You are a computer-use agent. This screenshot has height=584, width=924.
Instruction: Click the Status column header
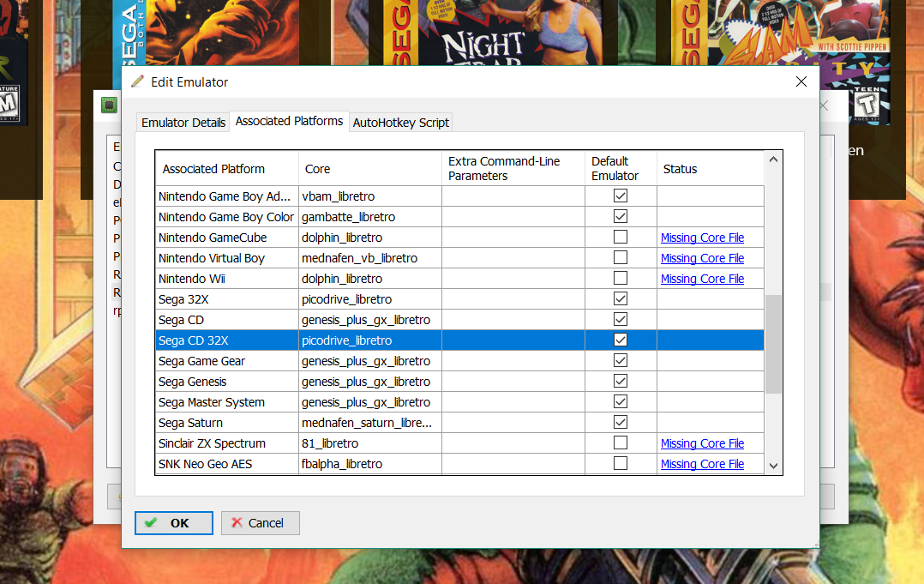[711, 169]
